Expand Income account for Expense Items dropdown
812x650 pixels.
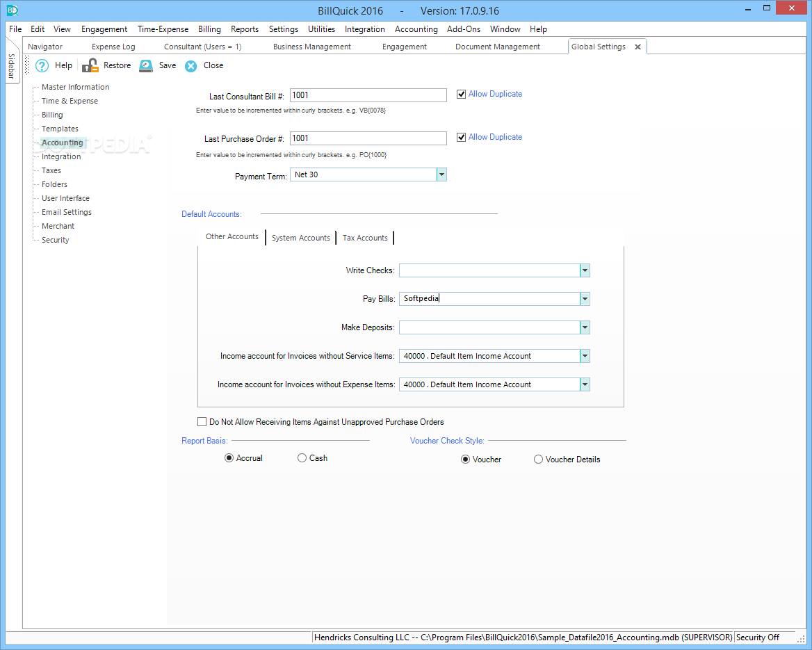[x=585, y=384]
